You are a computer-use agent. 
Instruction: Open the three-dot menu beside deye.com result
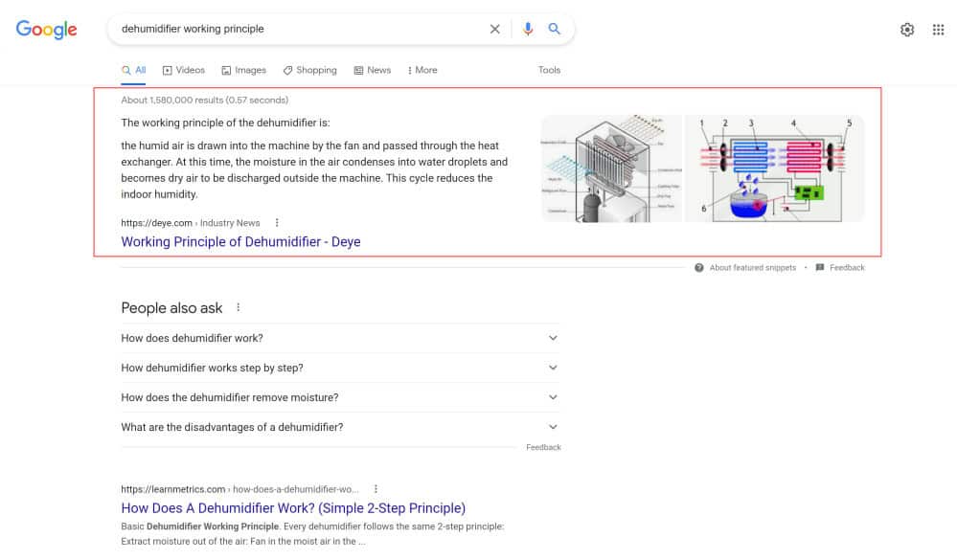point(278,223)
